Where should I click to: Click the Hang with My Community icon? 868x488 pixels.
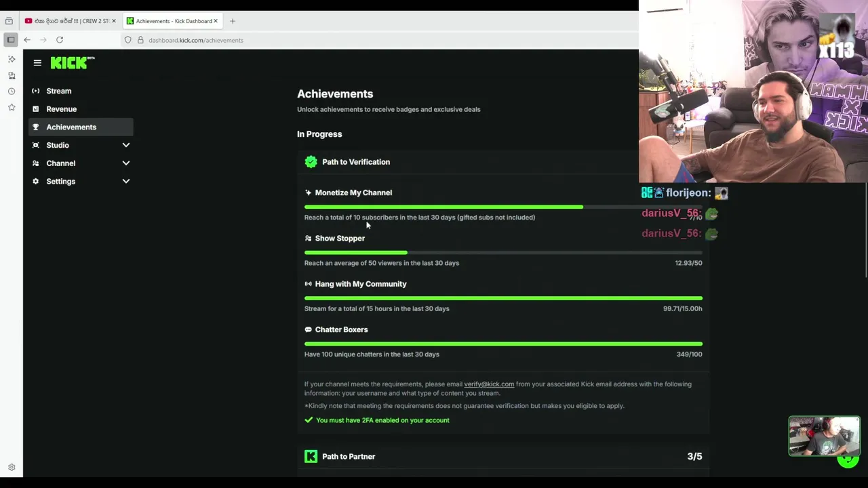tap(308, 284)
